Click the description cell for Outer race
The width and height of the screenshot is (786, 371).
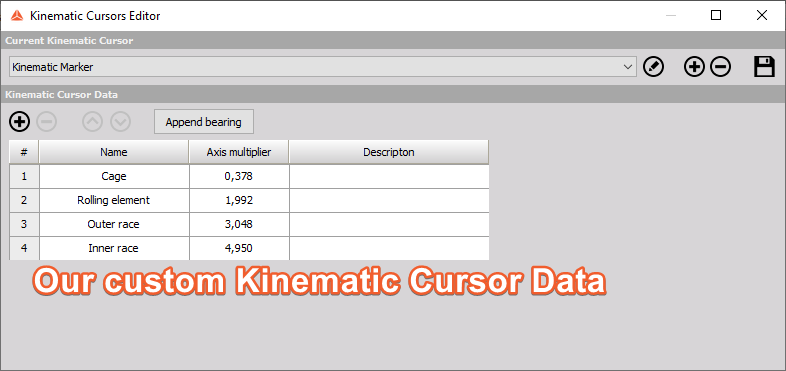click(389, 225)
